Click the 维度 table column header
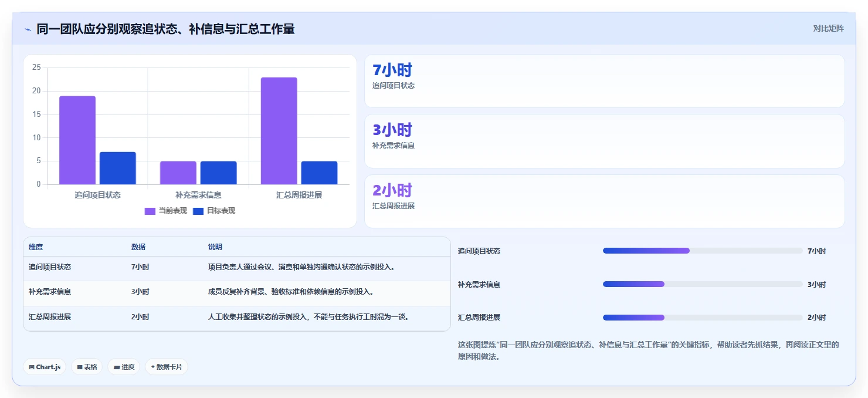 36,247
